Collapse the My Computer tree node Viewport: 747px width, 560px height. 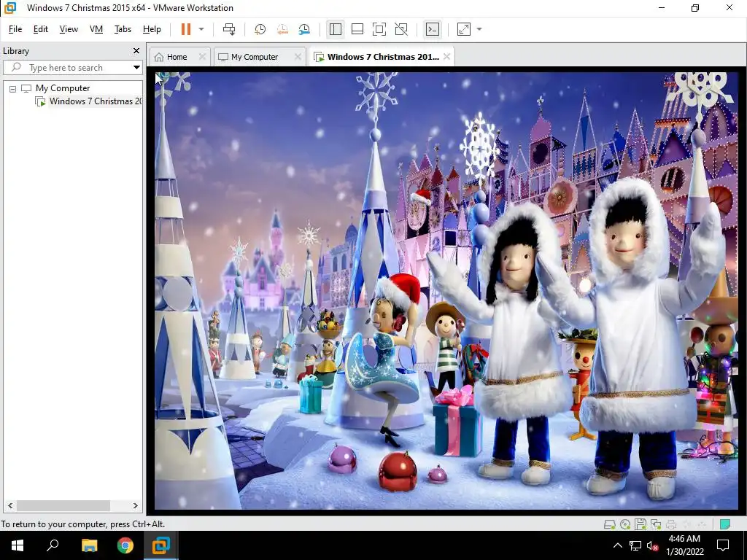[13, 88]
